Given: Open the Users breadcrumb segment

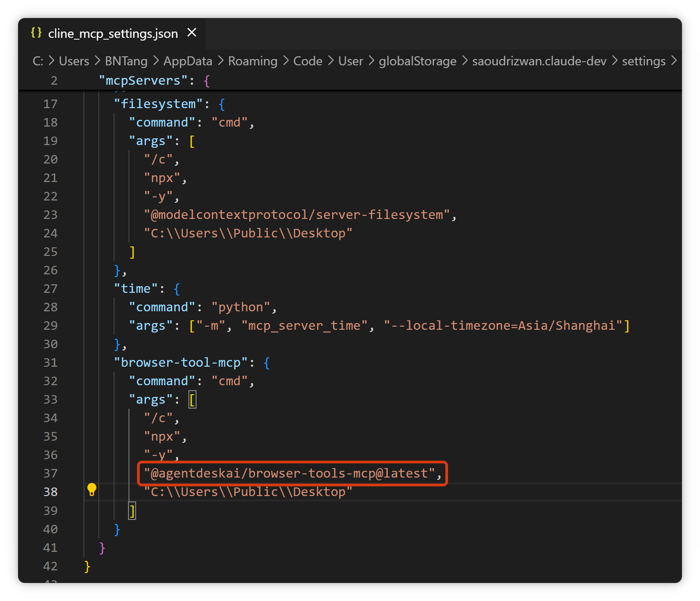Looking at the screenshot, I should pos(74,61).
